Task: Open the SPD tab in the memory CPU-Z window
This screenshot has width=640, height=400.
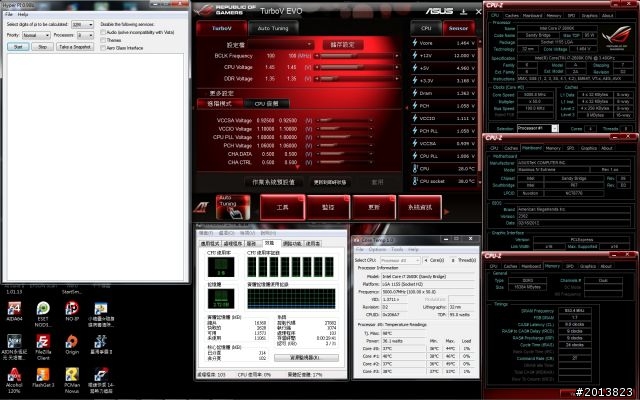Action: pyautogui.click(x=570, y=266)
